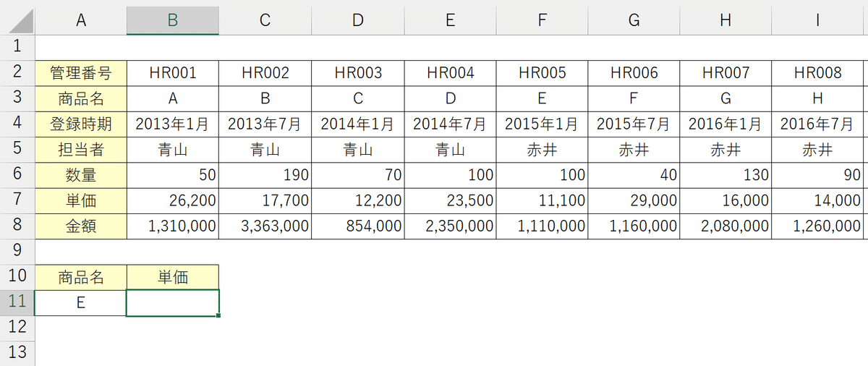Click the 登録時期 label cell
Viewport: 868px width, 366px height.
point(81,124)
